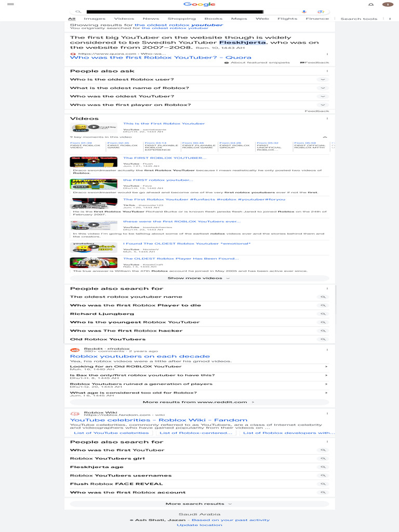399x532 pixels.
Task: Open video 'the FIRST roblox youtuber...' by Fave
Action: coord(158,180)
